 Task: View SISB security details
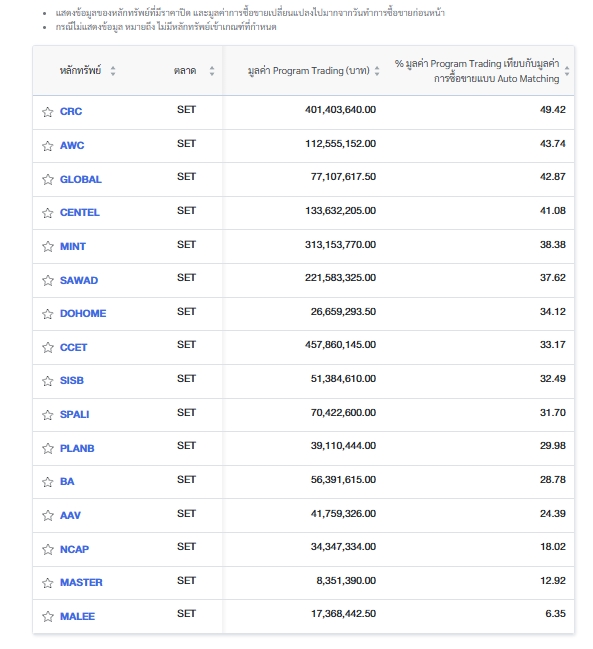point(72,380)
